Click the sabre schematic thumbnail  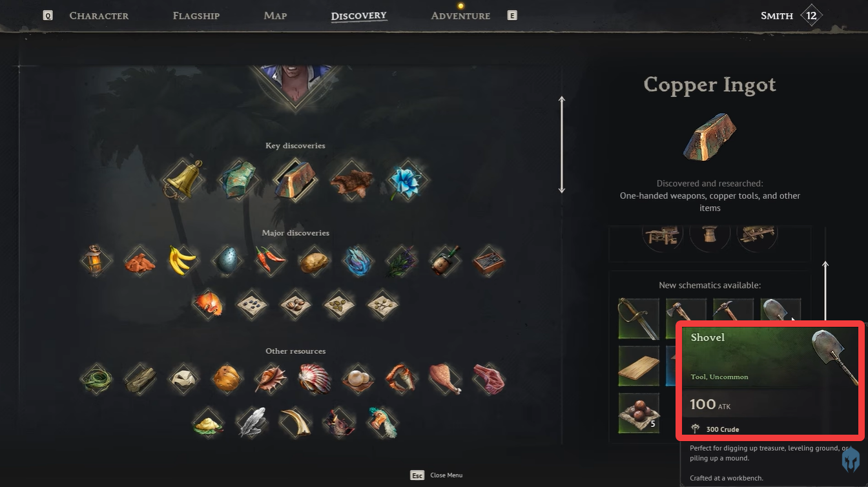tap(639, 318)
